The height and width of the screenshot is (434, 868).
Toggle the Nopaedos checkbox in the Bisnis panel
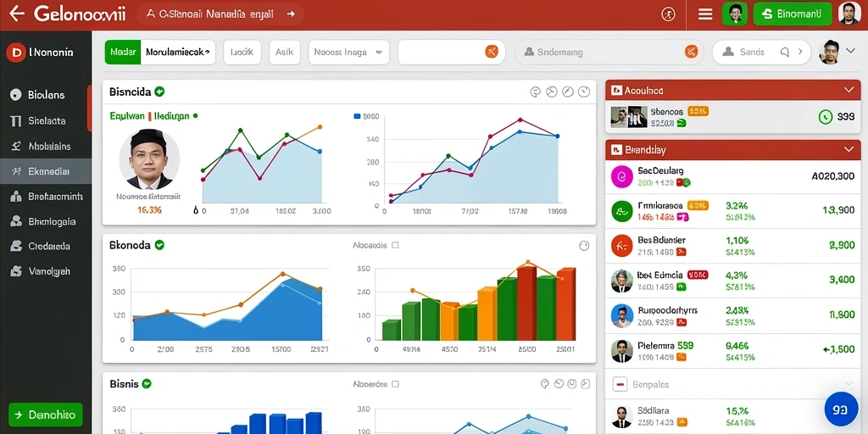[x=395, y=384]
